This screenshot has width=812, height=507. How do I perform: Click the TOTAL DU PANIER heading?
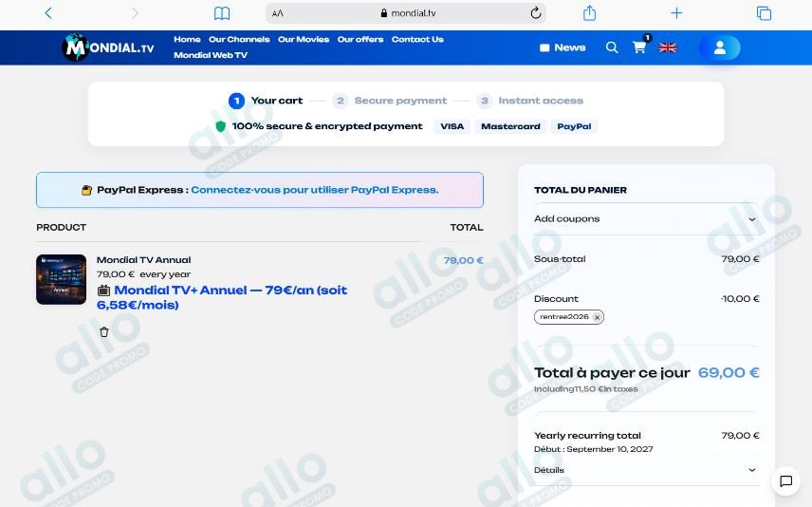(580, 190)
